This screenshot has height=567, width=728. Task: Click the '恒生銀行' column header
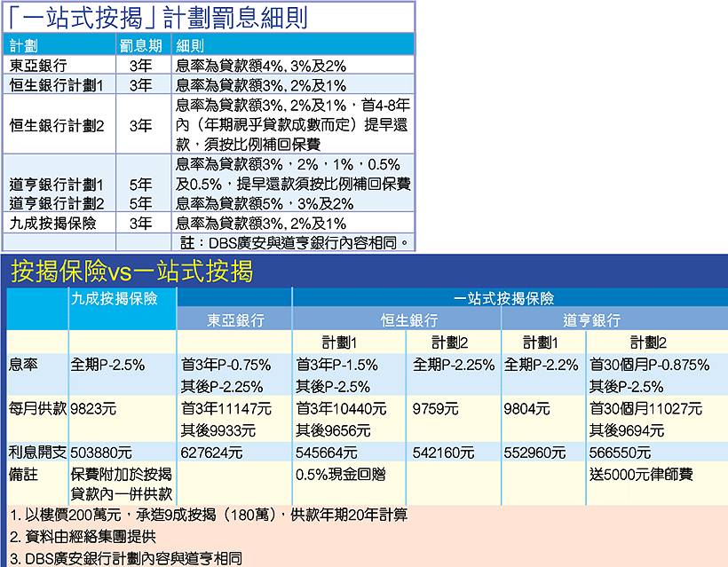[x=409, y=319]
